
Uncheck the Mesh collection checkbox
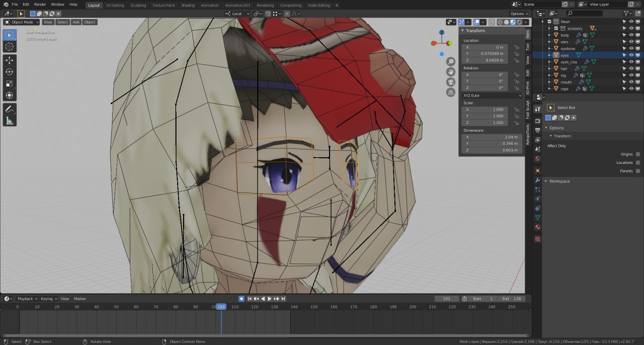[549, 22]
